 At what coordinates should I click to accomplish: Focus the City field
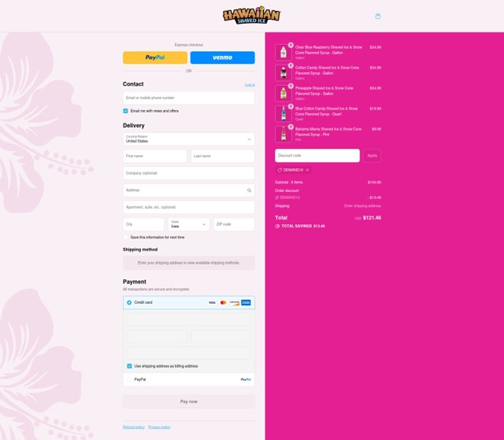point(143,224)
